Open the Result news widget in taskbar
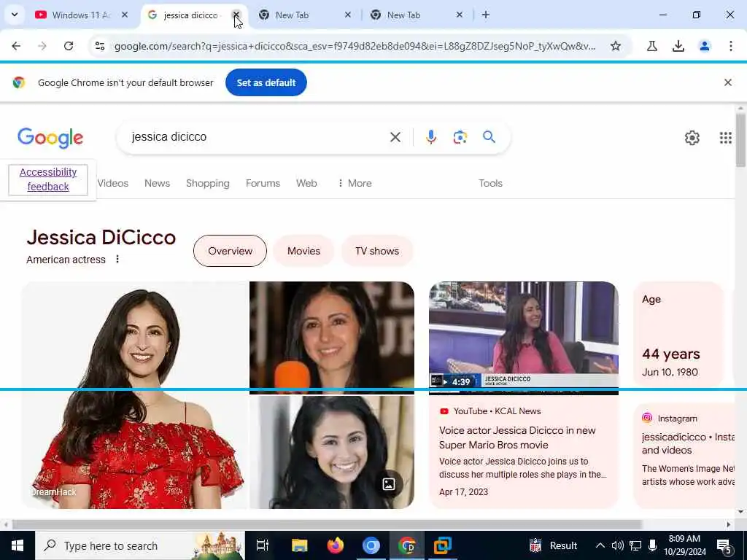The width and height of the screenshot is (747, 560). pos(553,545)
